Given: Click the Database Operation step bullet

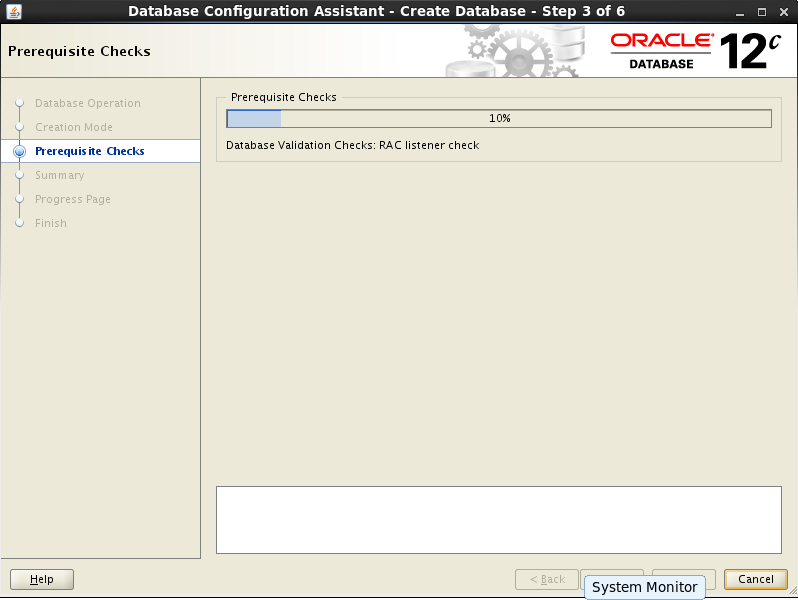Looking at the screenshot, I should (19, 103).
